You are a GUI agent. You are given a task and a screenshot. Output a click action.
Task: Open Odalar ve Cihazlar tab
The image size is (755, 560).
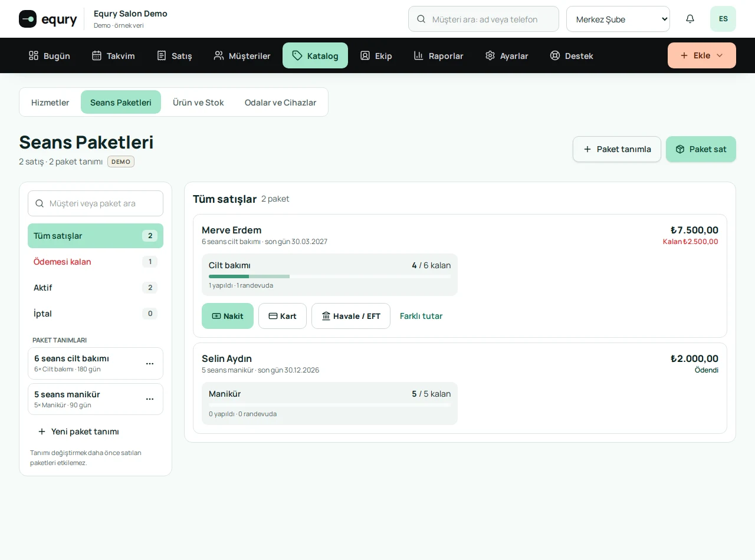pos(280,102)
